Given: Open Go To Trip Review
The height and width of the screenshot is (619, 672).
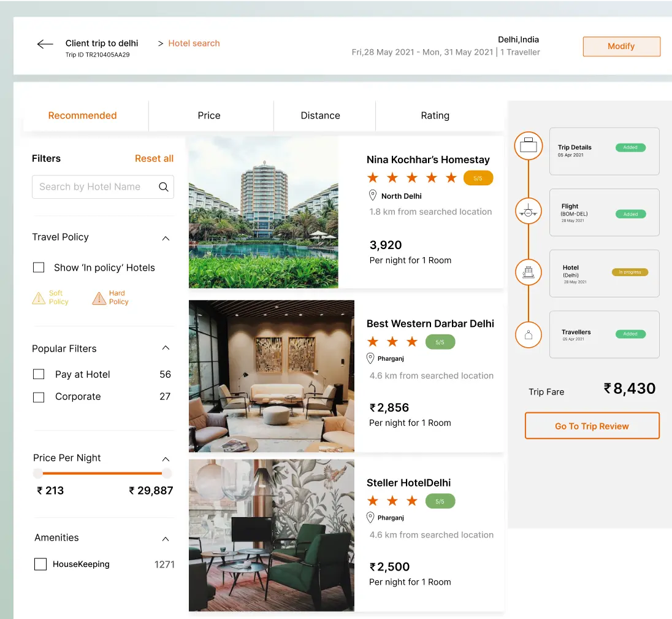Looking at the screenshot, I should 592,426.
